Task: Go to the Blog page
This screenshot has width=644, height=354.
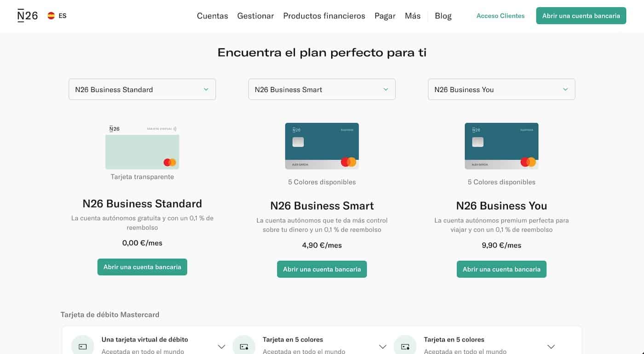Action: [x=443, y=16]
